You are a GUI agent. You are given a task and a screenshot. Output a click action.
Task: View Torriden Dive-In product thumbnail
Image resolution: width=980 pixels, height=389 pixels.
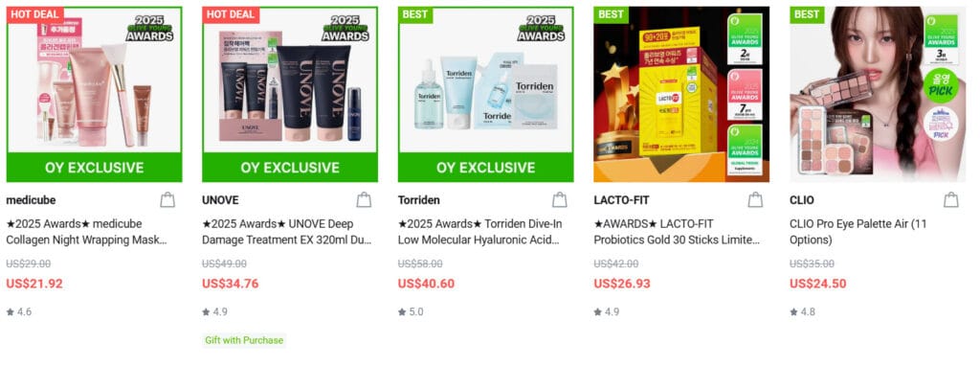pos(485,95)
